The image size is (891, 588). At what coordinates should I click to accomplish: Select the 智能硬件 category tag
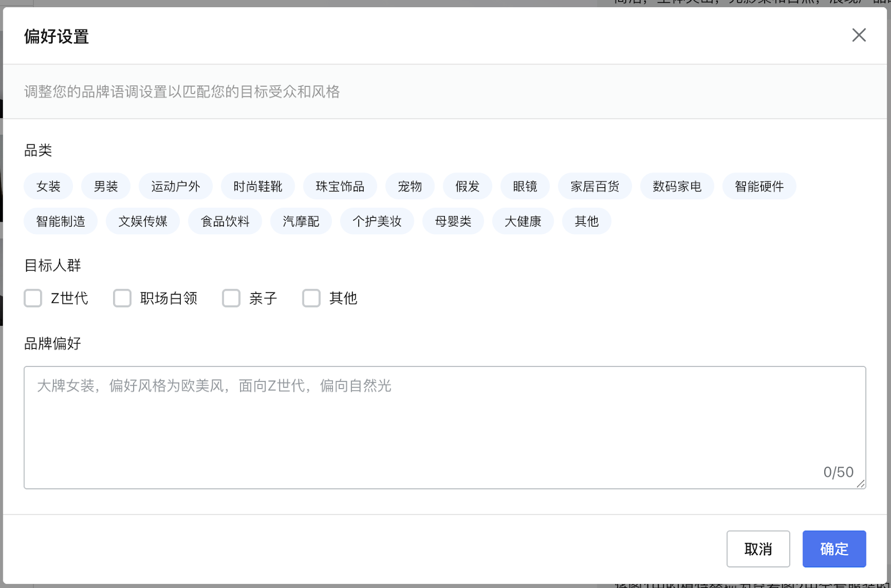point(759,187)
